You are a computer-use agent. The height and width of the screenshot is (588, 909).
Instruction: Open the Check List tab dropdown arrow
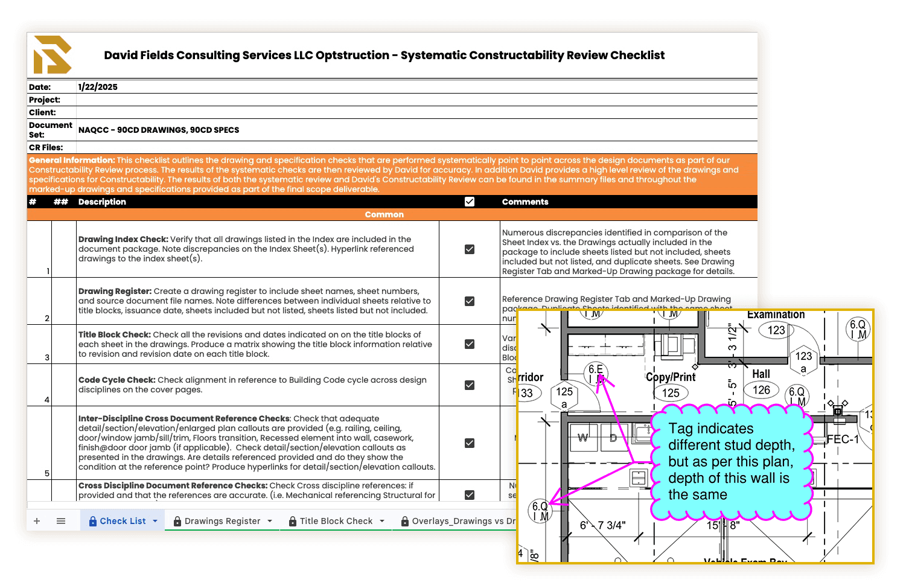click(155, 521)
